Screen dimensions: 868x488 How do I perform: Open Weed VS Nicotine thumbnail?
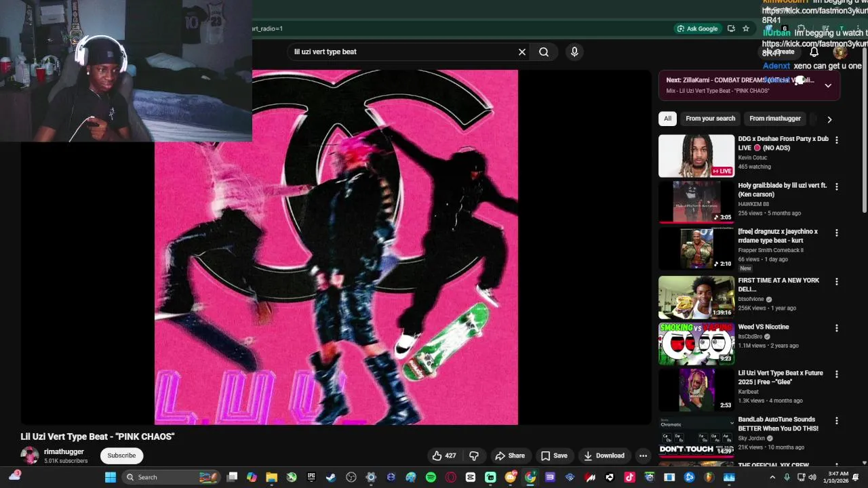click(696, 344)
